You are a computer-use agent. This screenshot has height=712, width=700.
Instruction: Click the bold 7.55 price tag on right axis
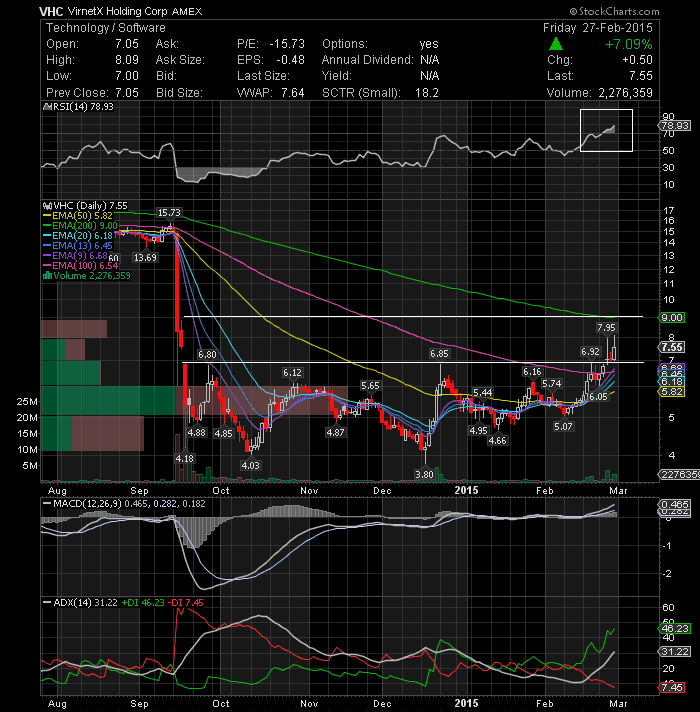tap(671, 347)
